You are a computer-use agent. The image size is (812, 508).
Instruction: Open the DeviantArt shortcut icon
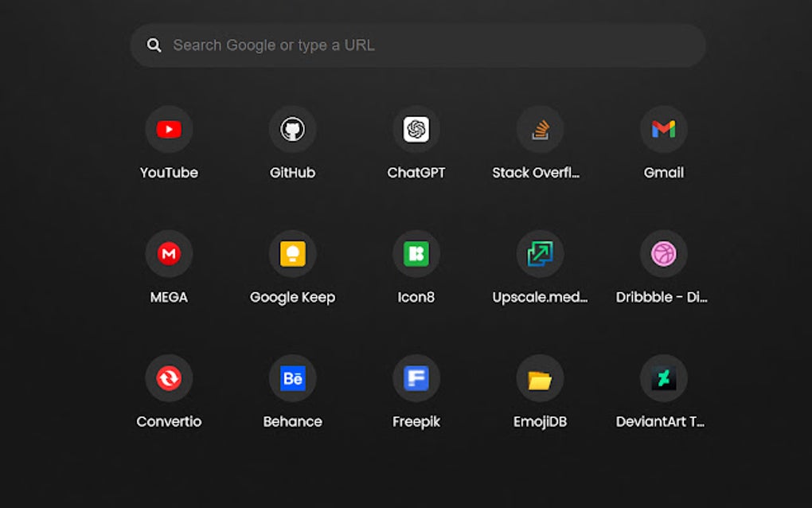tap(663, 377)
